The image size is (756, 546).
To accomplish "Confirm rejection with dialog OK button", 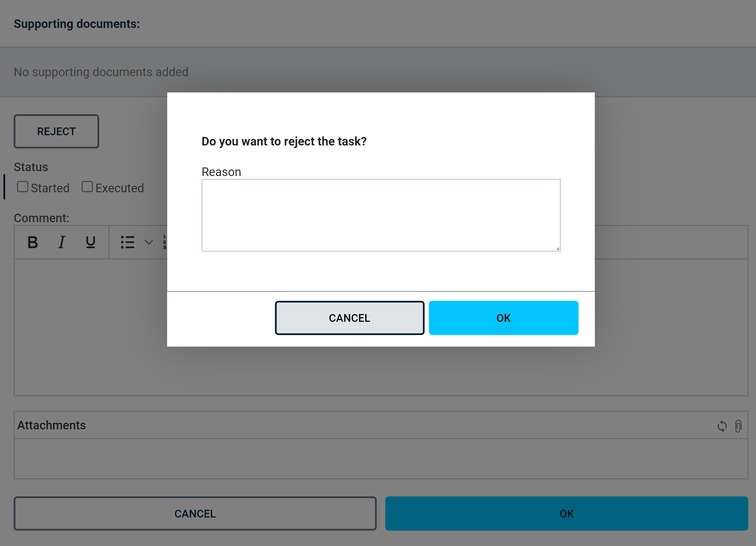I will click(503, 318).
